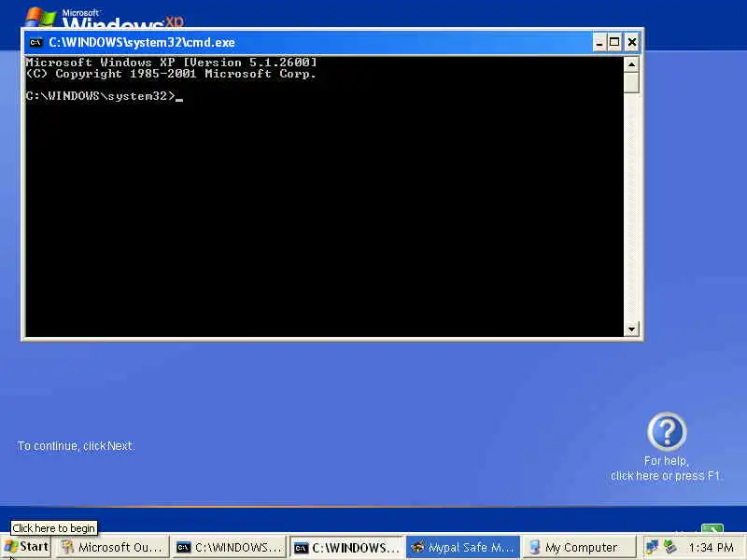747x560 pixels.
Task: Switch to Microsoft Ou... taskbar button
Action: pyautogui.click(x=112, y=547)
